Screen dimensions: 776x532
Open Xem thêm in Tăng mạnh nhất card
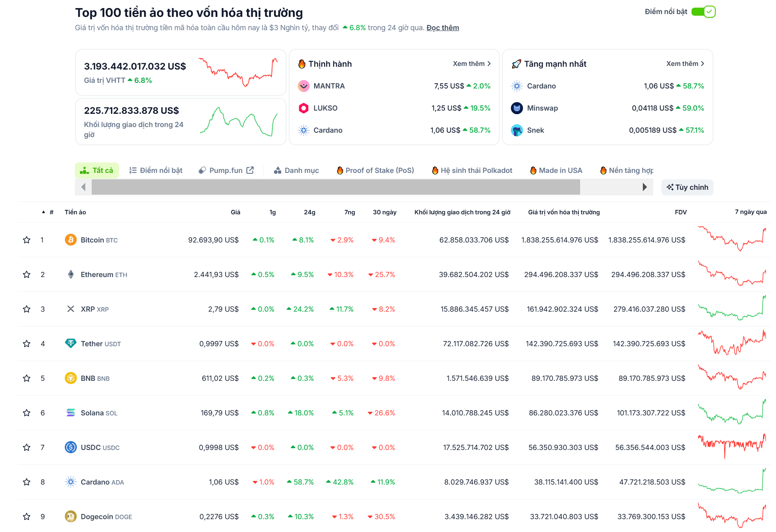click(x=685, y=64)
